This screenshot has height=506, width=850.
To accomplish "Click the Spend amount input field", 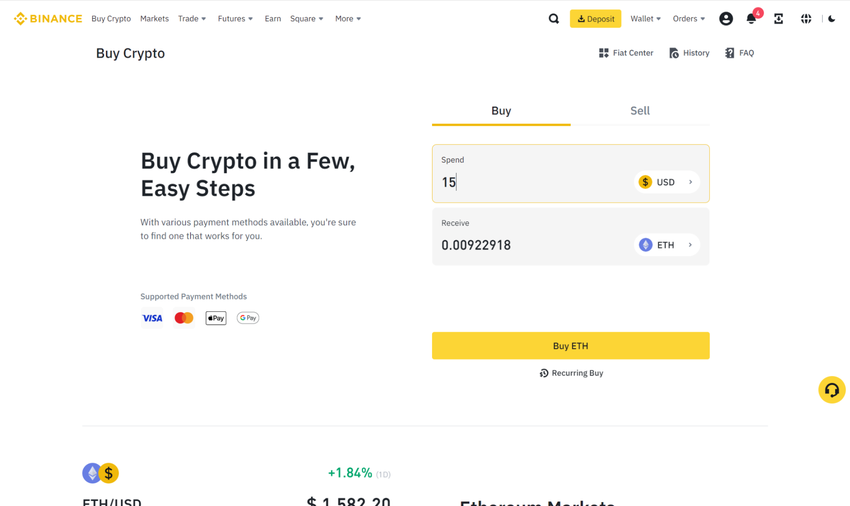I will (530, 182).
